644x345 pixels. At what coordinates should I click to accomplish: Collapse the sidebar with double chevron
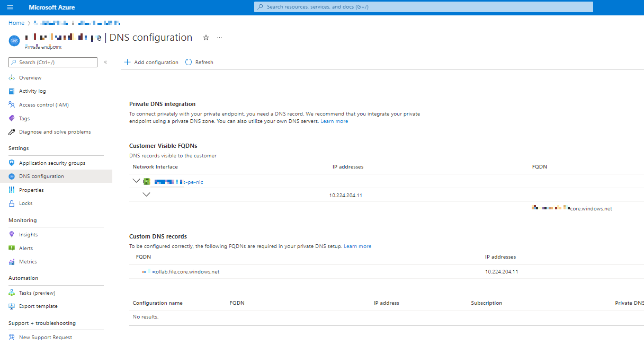tap(105, 62)
